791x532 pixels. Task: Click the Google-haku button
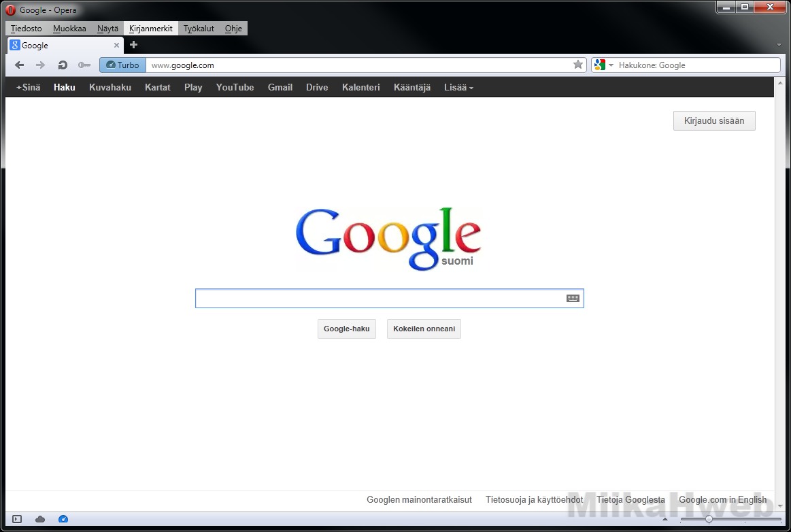[x=347, y=329]
